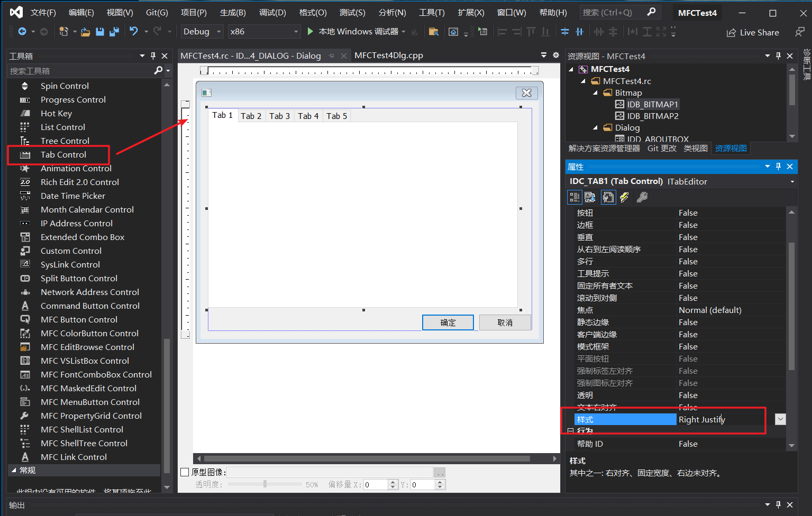Click the prototype image browse button
Screen dimensions: 812x516
pos(440,472)
